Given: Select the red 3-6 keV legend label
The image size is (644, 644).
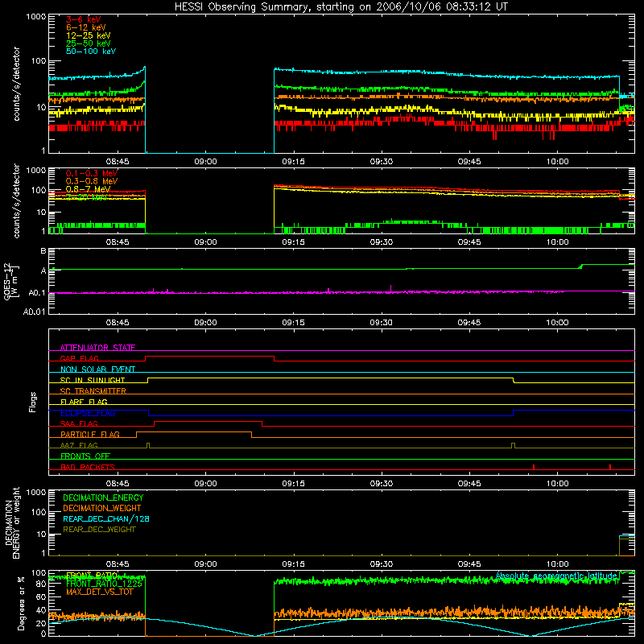Looking at the screenshot, I should pos(83,19).
